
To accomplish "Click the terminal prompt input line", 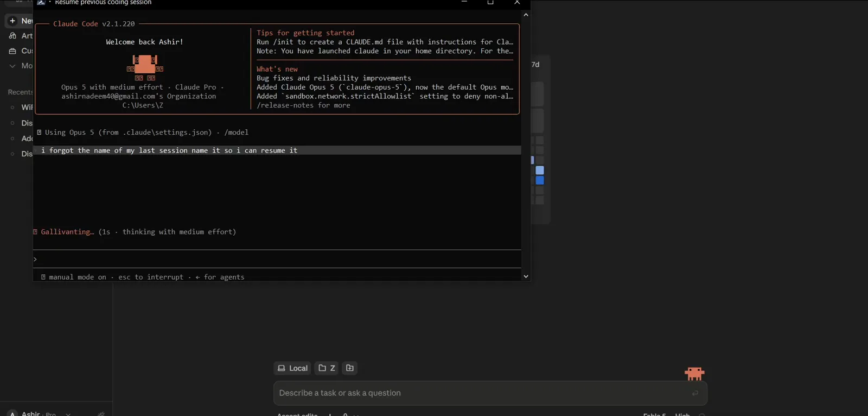I will pyautogui.click(x=277, y=259).
